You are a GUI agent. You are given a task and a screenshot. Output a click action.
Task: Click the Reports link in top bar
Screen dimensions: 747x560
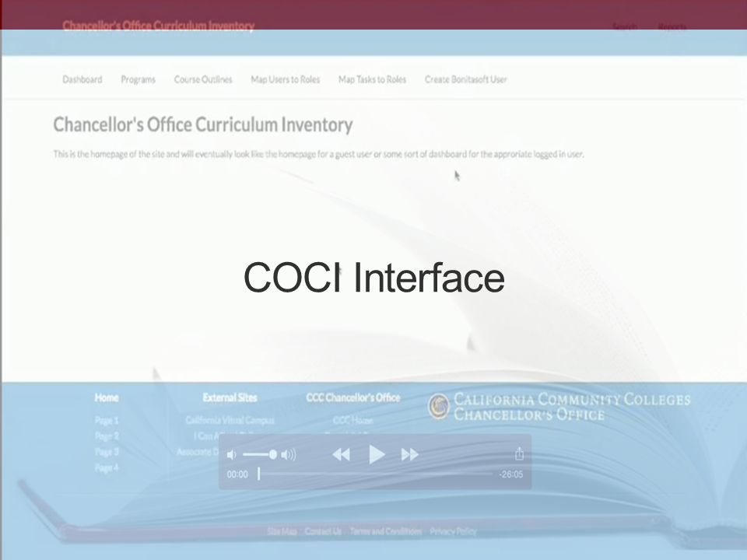coord(672,26)
